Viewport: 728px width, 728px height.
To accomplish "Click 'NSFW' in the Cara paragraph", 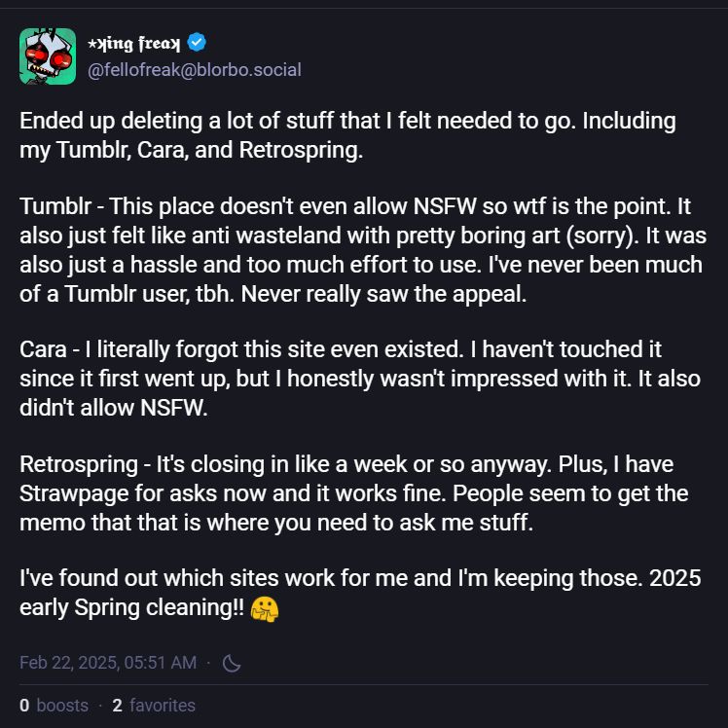I will [176, 408].
